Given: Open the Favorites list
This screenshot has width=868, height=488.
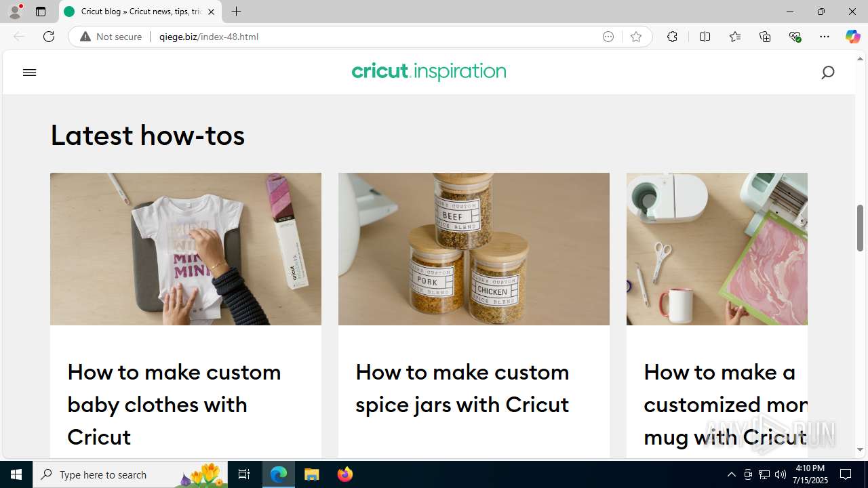Looking at the screenshot, I should pos(735,37).
